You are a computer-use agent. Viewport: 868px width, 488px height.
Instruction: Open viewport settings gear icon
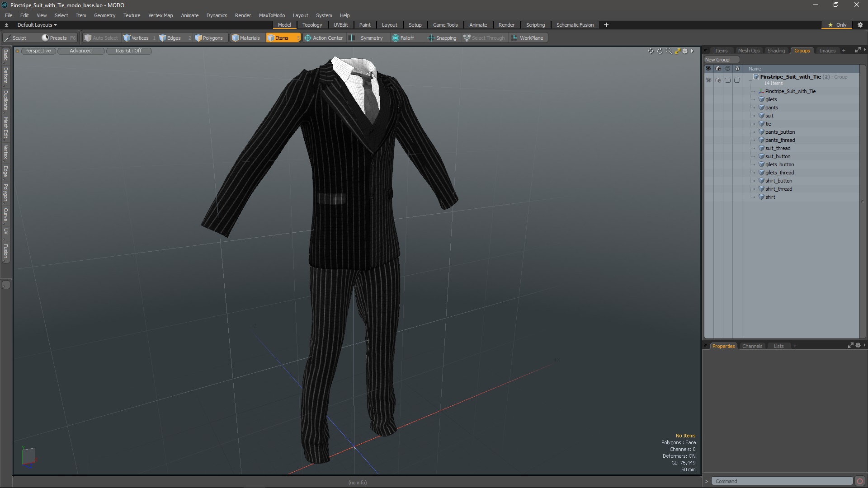(x=685, y=51)
